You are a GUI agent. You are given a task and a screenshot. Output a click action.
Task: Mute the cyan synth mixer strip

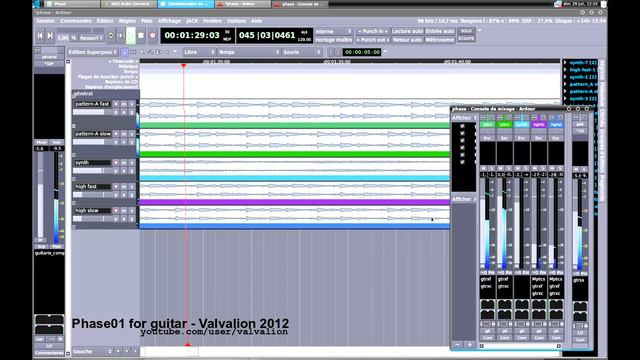tap(518, 168)
